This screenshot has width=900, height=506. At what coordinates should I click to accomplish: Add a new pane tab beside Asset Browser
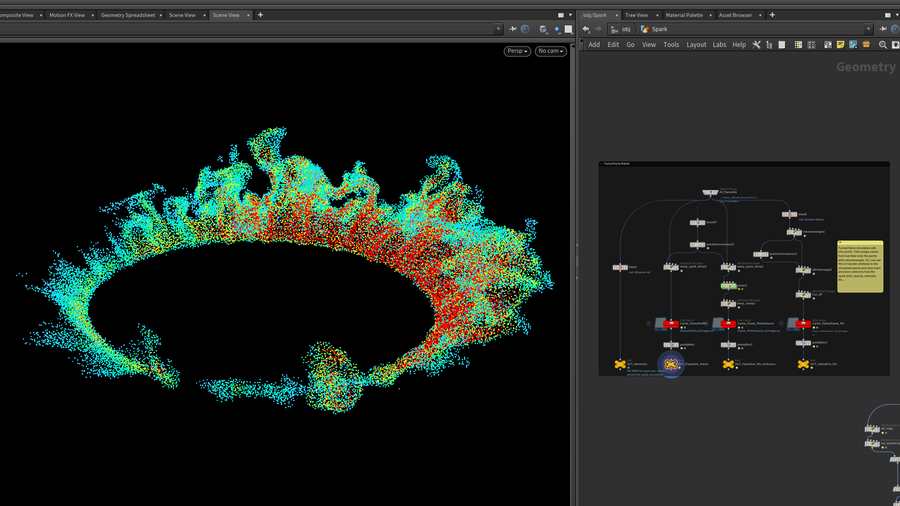click(774, 15)
